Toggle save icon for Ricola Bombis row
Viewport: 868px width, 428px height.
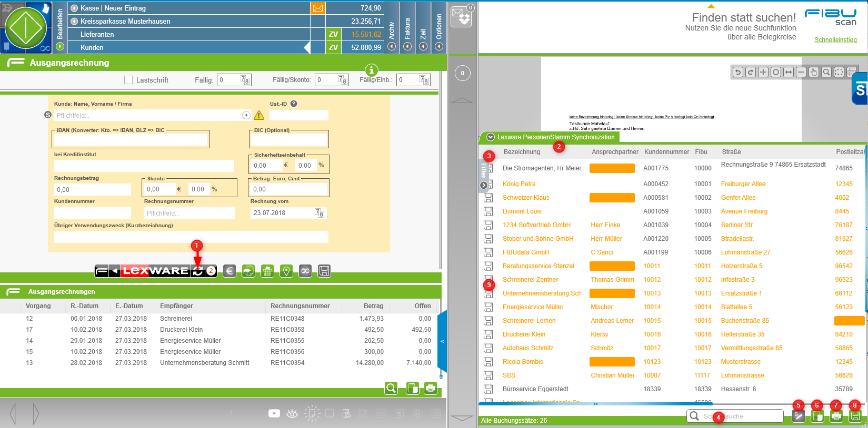point(488,362)
